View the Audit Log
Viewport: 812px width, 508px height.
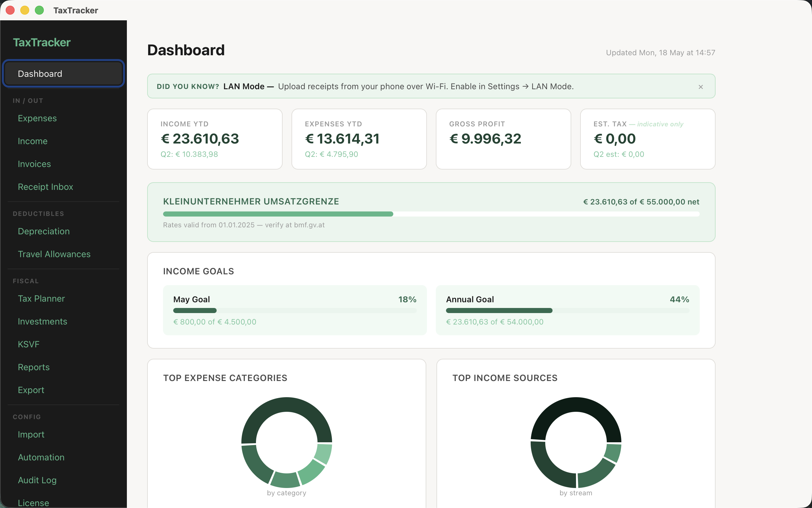tap(37, 480)
